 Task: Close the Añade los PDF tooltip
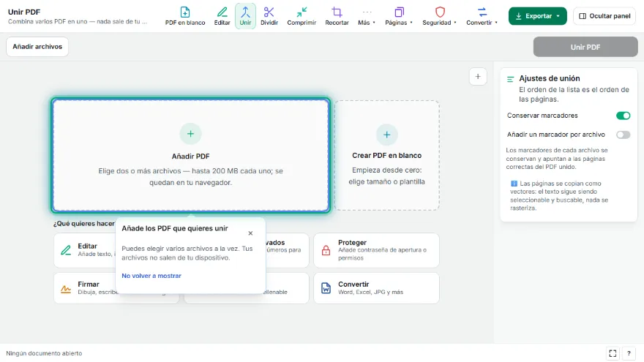pyautogui.click(x=250, y=233)
